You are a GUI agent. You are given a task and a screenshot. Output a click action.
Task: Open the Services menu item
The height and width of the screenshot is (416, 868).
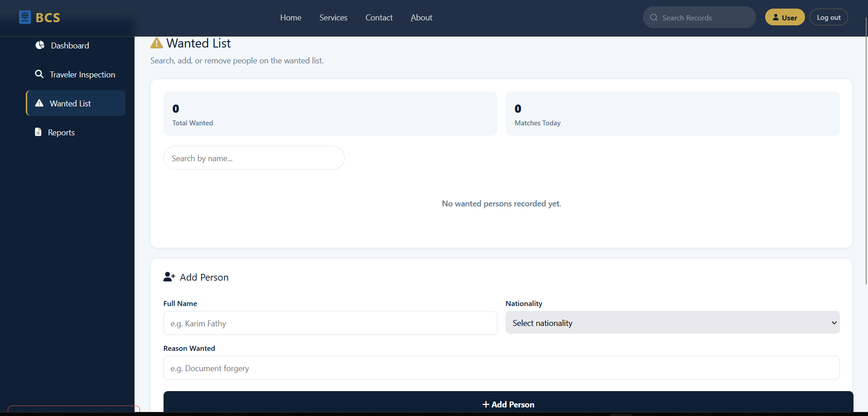(333, 17)
